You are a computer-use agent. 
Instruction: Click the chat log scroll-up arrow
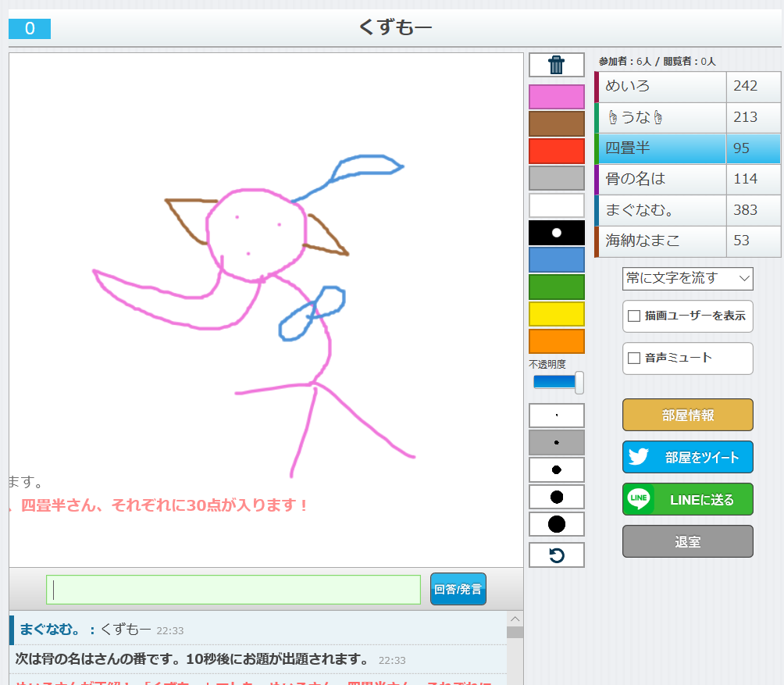tap(515, 619)
